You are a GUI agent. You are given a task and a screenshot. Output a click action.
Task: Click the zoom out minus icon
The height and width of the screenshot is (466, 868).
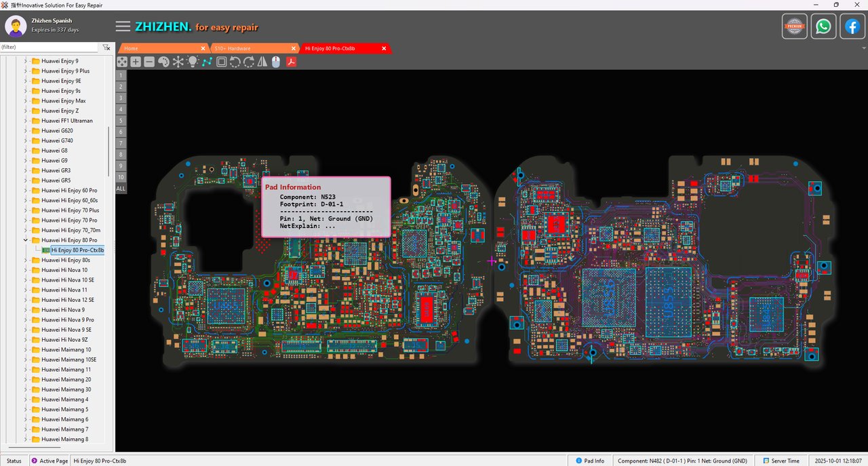pyautogui.click(x=149, y=62)
